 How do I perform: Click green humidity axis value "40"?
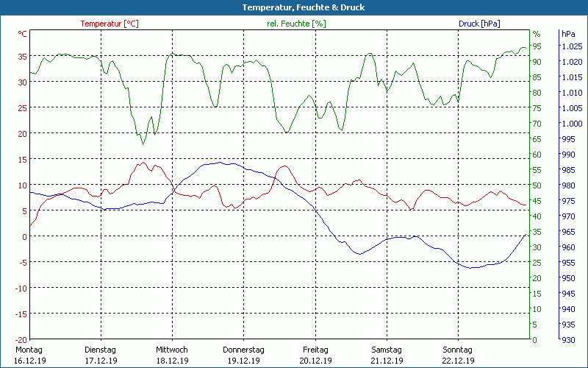click(537, 216)
